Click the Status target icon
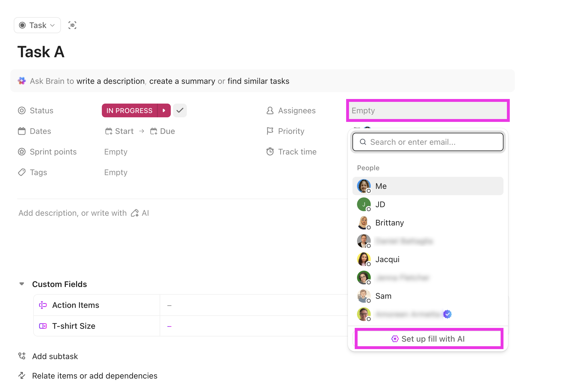579x392 pixels. tap(22, 110)
